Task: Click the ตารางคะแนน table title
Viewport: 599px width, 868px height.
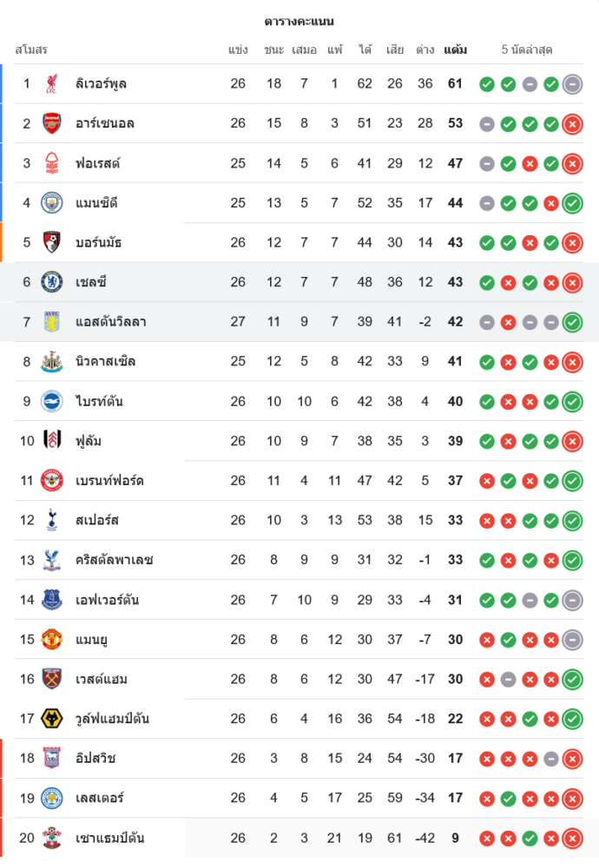Action: click(299, 21)
